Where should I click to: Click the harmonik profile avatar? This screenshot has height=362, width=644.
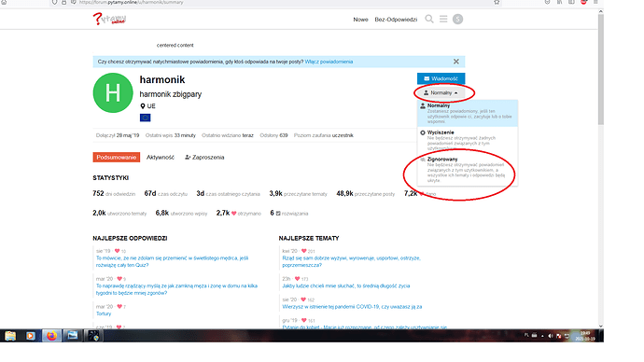113,92
